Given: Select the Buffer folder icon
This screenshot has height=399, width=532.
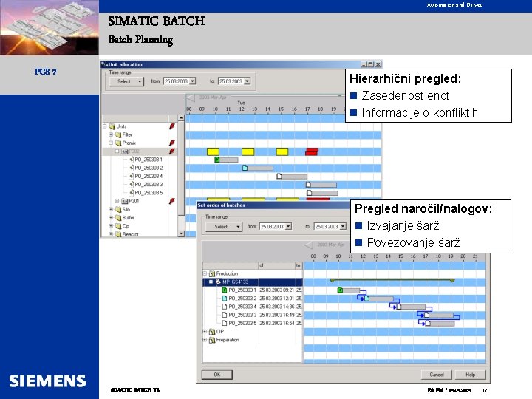Looking at the screenshot, I should click(118, 218).
